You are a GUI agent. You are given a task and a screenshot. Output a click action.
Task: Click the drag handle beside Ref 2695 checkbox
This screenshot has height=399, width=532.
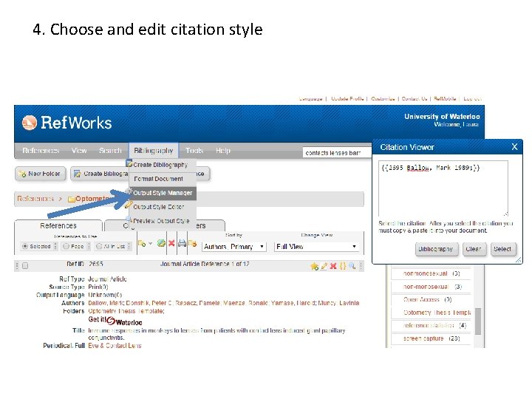16,266
